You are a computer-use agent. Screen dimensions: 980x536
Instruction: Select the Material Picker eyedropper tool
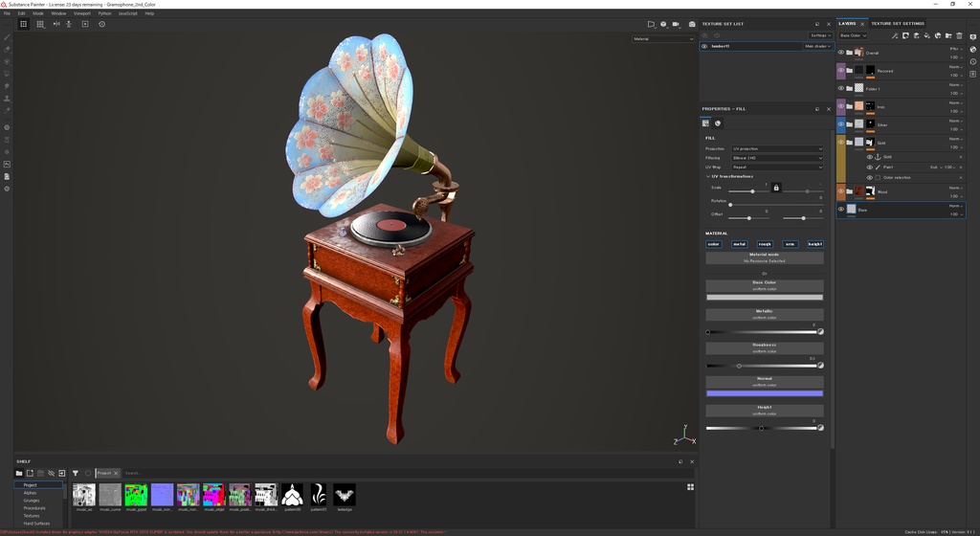click(7, 111)
